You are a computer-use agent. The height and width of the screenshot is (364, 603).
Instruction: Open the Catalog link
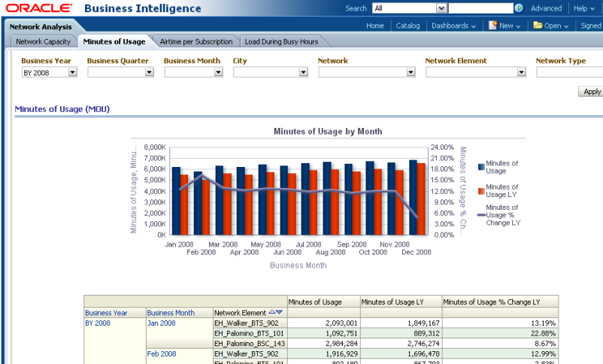click(408, 26)
